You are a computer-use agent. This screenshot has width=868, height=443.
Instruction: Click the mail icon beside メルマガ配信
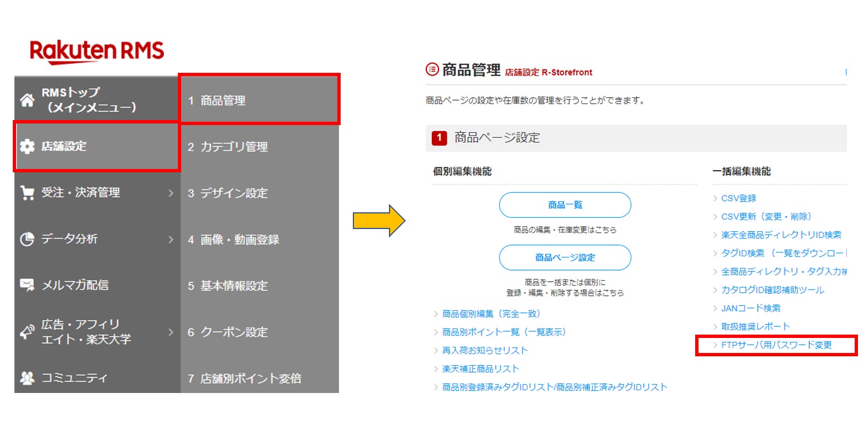pos(27,285)
